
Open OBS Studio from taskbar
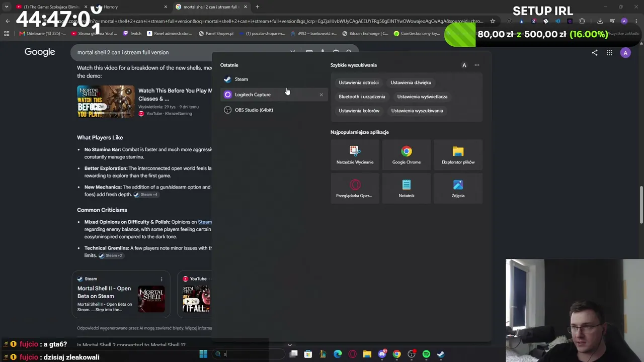pyautogui.click(x=412, y=354)
